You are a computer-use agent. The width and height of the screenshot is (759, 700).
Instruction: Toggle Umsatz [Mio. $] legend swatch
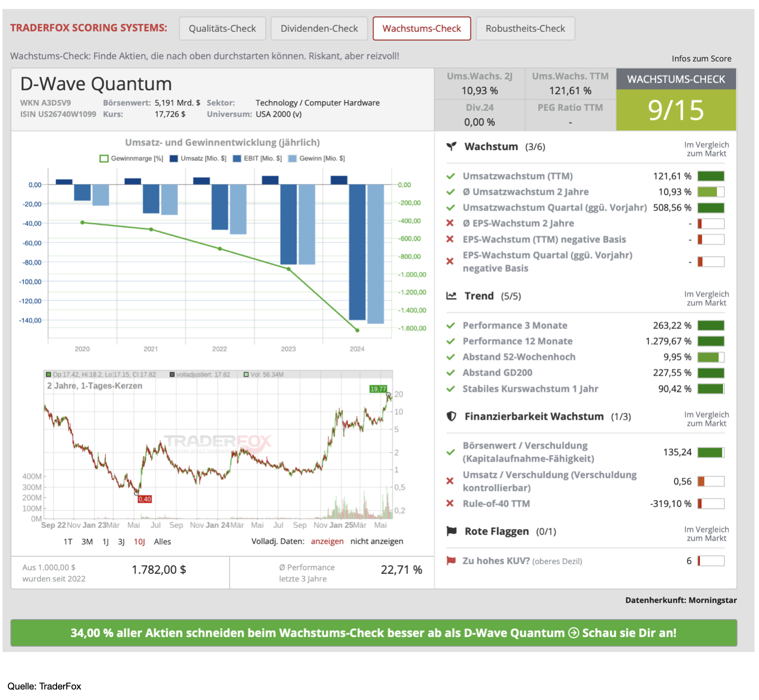click(174, 158)
